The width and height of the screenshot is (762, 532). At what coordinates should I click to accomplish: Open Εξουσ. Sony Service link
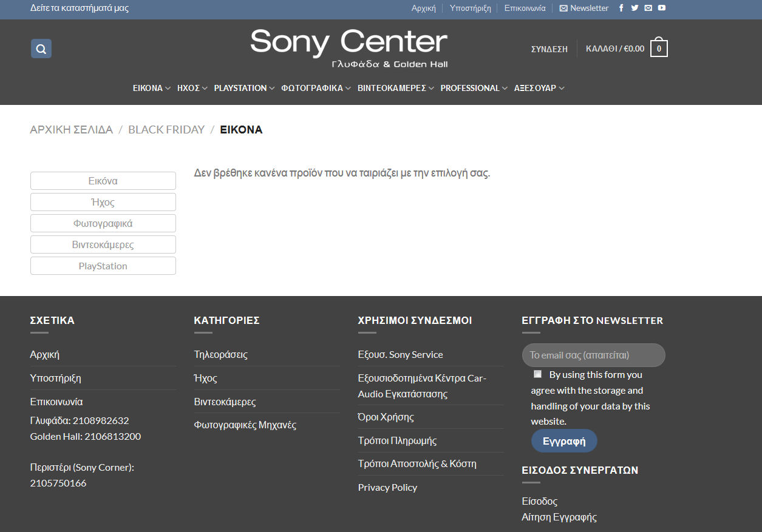401,354
